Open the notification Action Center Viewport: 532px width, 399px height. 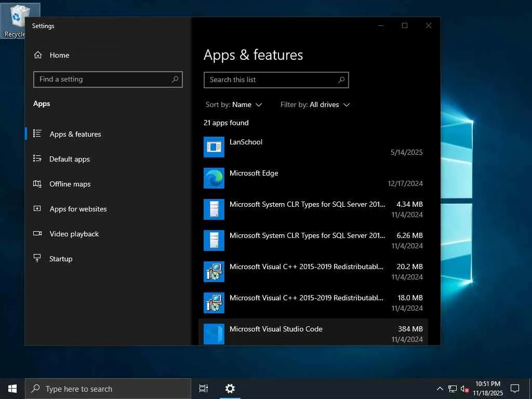(x=515, y=389)
